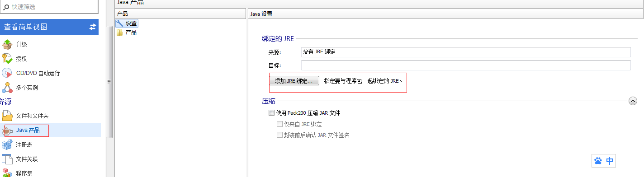Toggle 封装前后确认 JAR 文件签名 checkbox
The image size is (644, 177).
click(x=279, y=135)
